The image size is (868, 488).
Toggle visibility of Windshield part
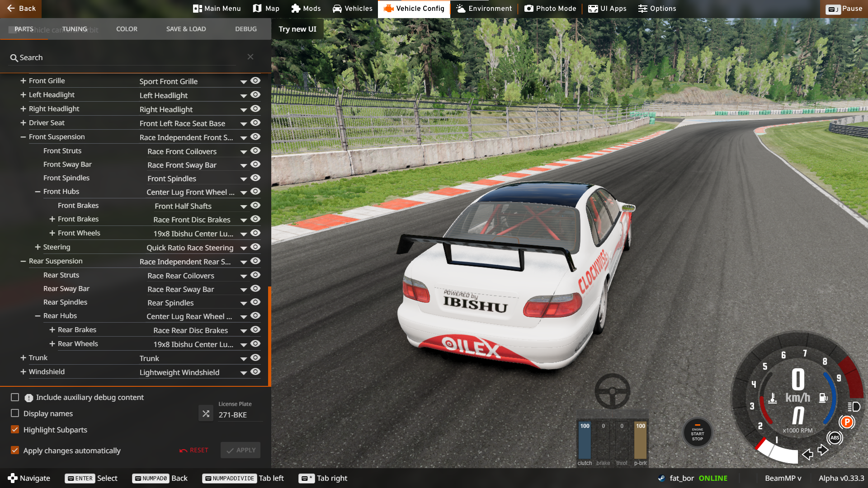point(255,371)
